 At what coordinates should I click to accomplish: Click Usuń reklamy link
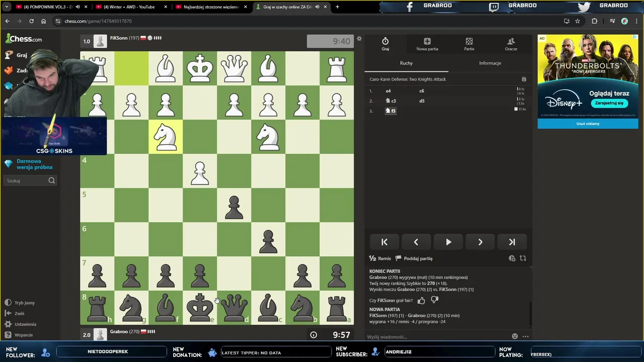click(x=588, y=124)
